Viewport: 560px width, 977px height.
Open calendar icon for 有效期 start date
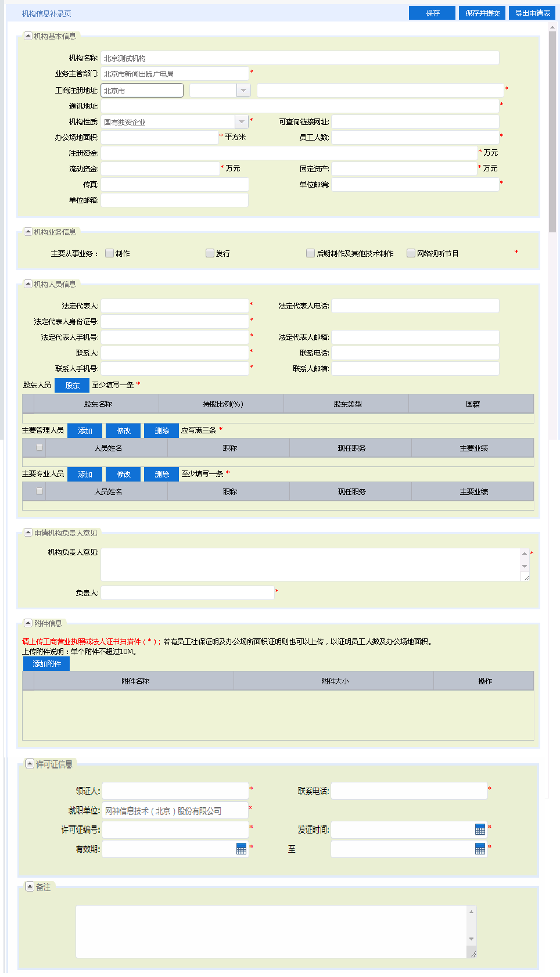241,849
